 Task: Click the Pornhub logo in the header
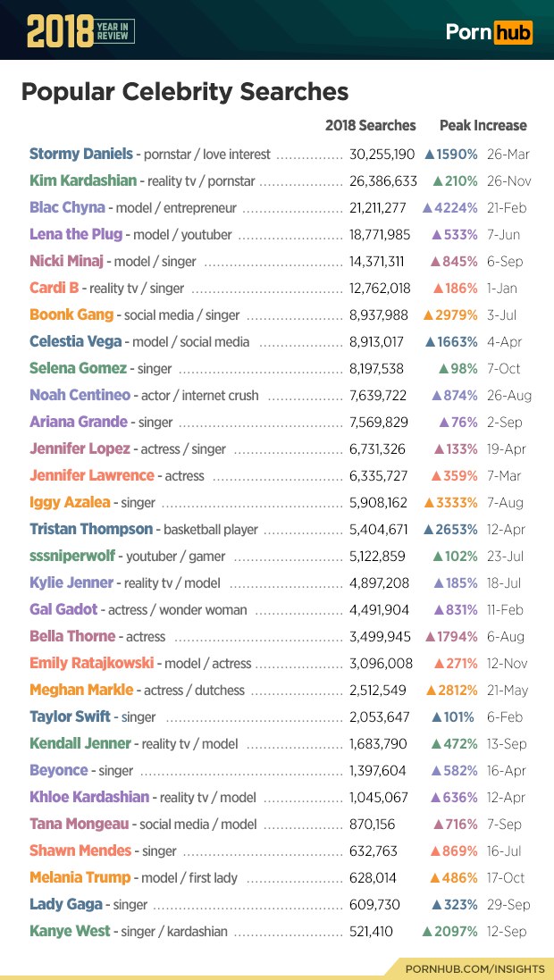[489, 33]
